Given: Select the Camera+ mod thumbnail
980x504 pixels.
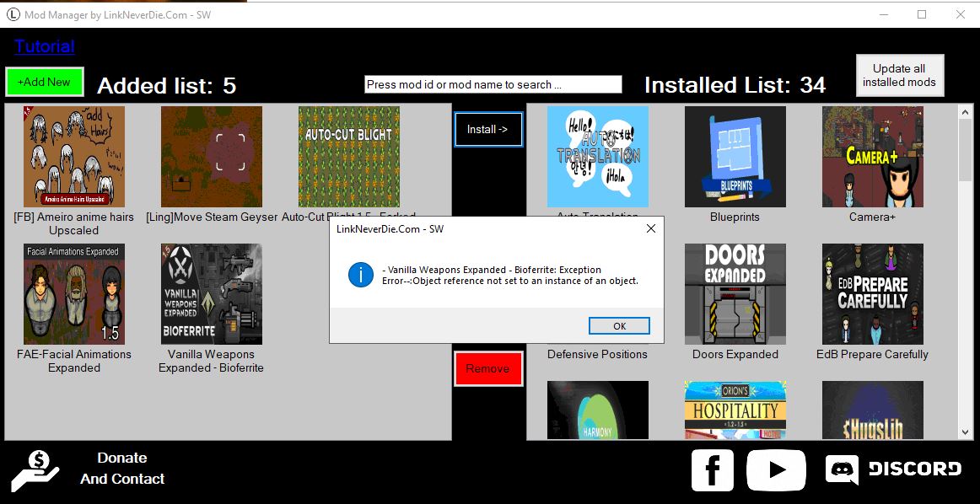Looking at the screenshot, I should [x=872, y=157].
